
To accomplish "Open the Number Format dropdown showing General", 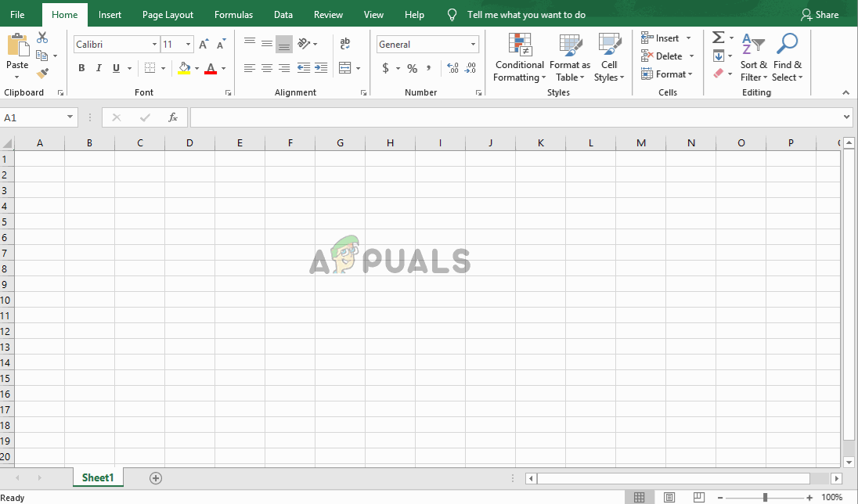I will tap(427, 44).
